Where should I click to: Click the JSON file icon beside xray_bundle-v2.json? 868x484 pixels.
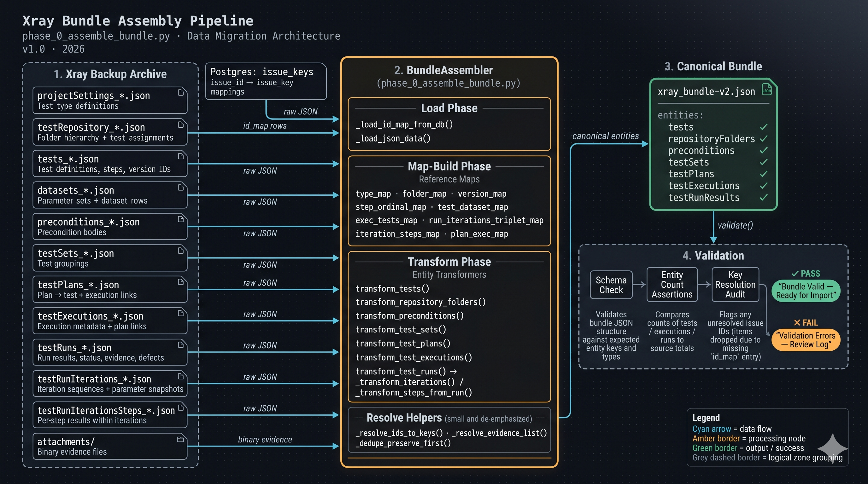pyautogui.click(x=766, y=89)
